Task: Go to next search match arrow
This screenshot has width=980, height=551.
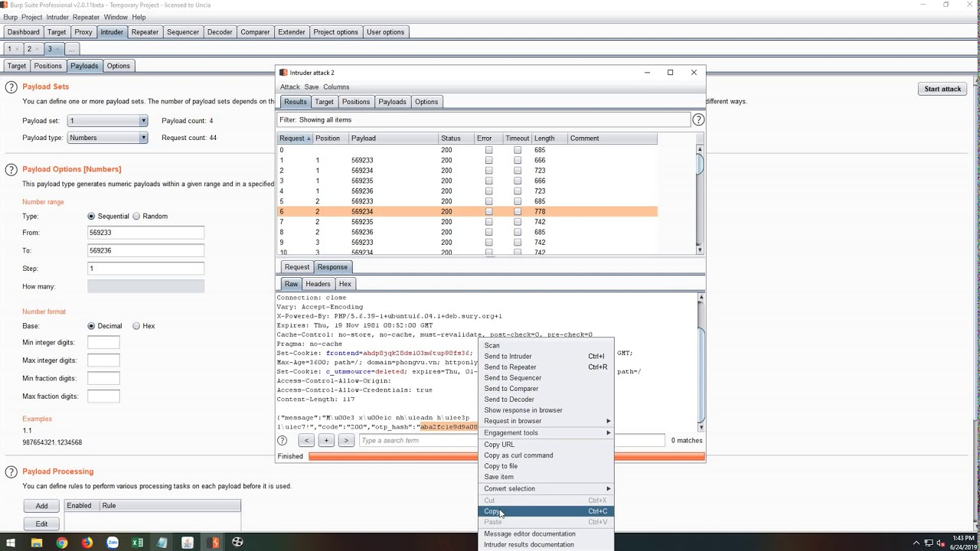Action: coord(346,441)
